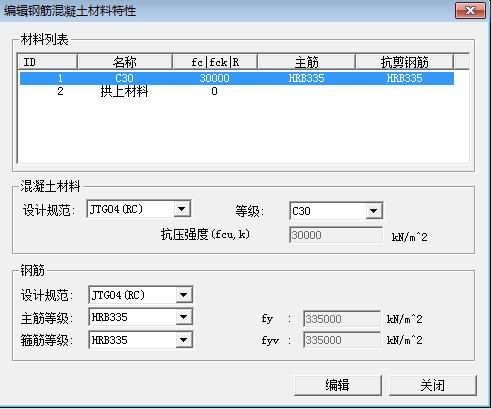Select the C30 material row
The height and width of the screenshot is (409, 491).
(x=237, y=78)
